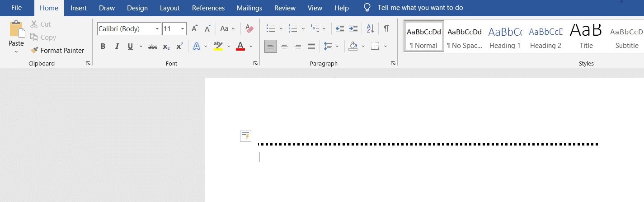Expand highlight color dropdown arrow
Viewport: 644px width, 202px height.
pos(229,46)
